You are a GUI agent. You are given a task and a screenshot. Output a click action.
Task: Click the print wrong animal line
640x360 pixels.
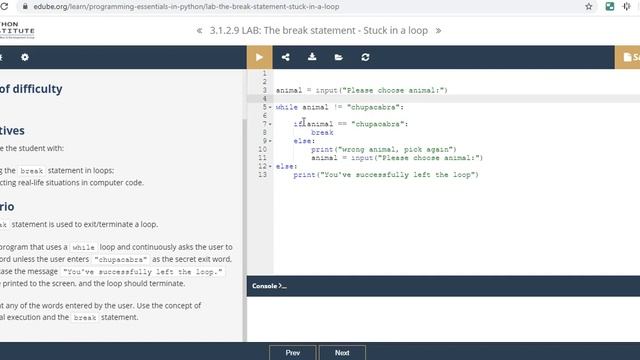384,149
